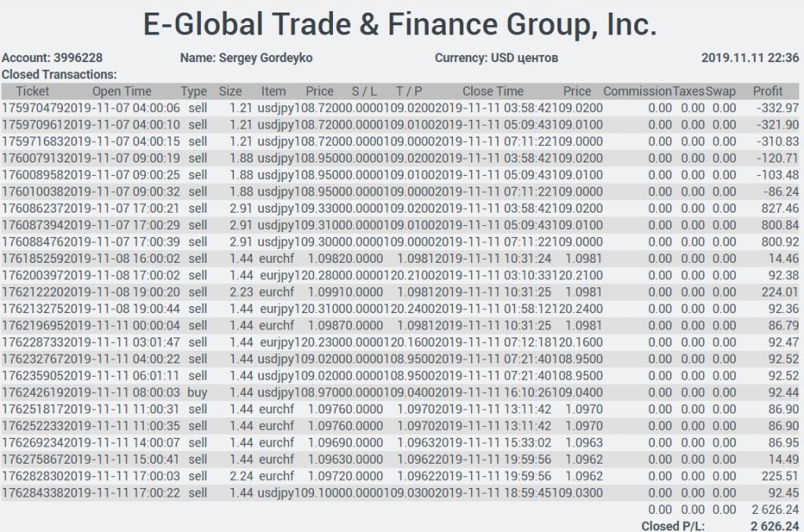This screenshot has width=804, height=532.
Task: Click the name Sergey Gordeyko
Action: click(x=265, y=58)
